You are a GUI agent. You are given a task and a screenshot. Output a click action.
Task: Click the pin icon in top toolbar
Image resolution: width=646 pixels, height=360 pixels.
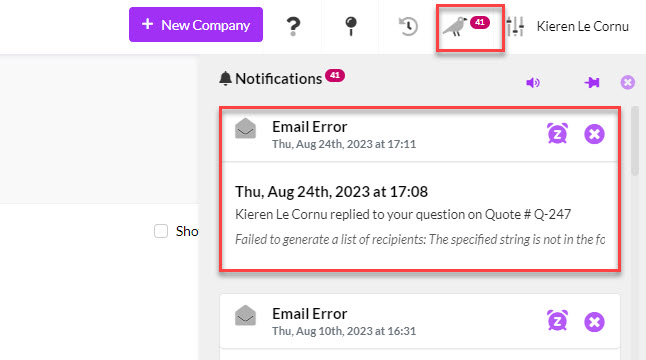click(x=351, y=26)
